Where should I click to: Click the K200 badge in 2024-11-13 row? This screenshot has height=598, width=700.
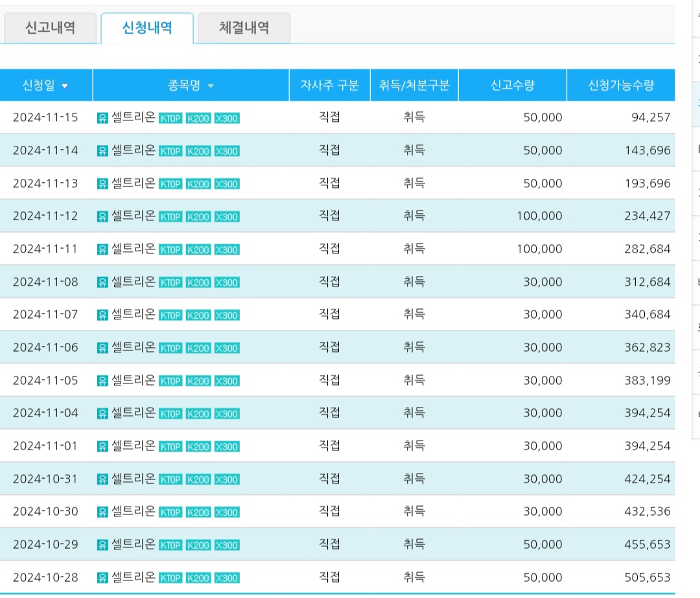point(198,184)
